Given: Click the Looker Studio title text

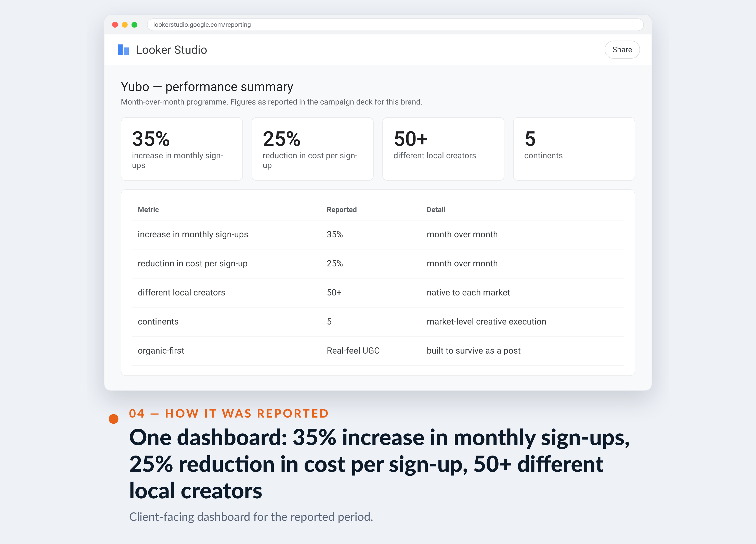Looking at the screenshot, I should (x=171, y=50).
